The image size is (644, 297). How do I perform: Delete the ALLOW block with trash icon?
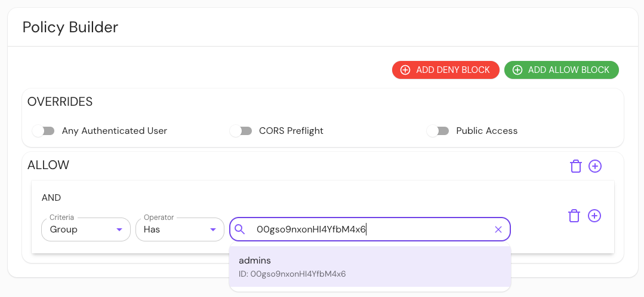tap(576, 167)
